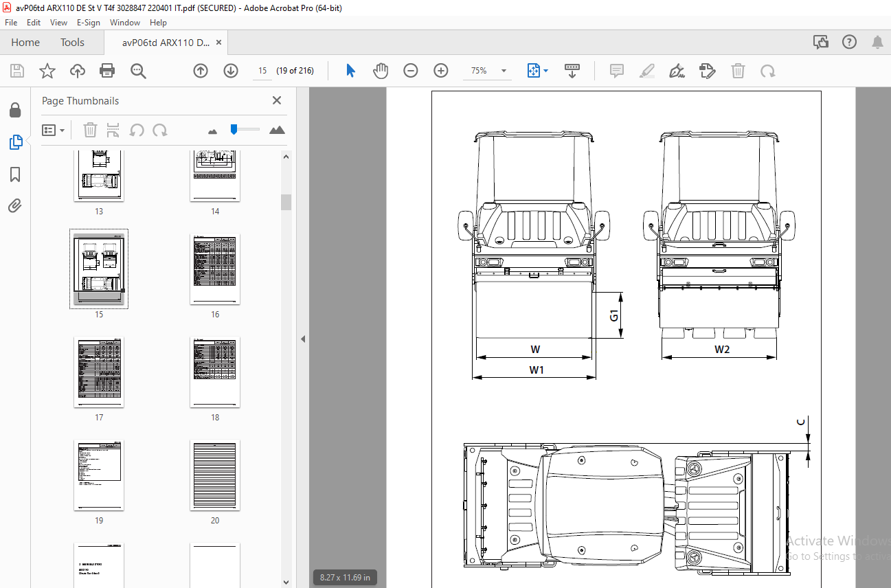
Task: Click the edit PDF stamp icon
Action: click(x=708, y=71)
